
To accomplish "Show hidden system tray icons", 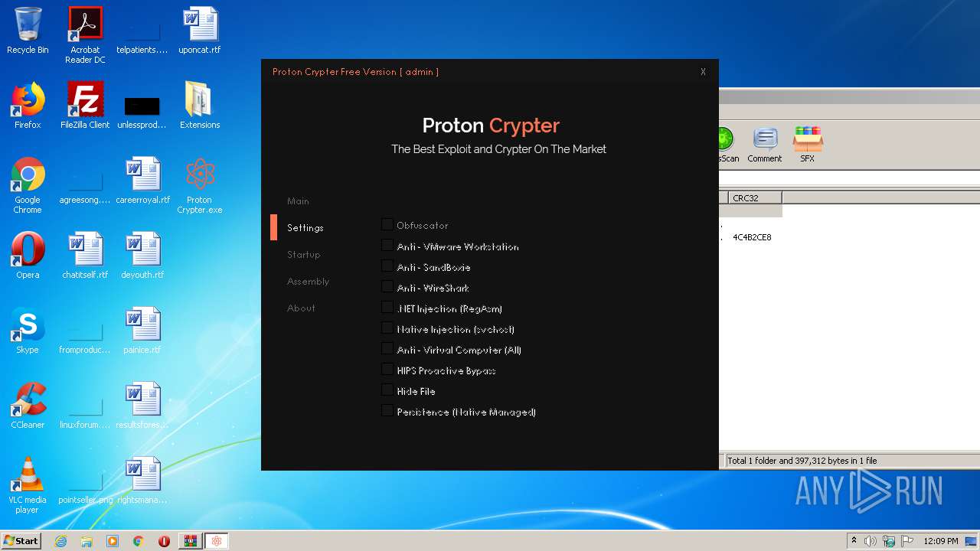I will 854,541.
